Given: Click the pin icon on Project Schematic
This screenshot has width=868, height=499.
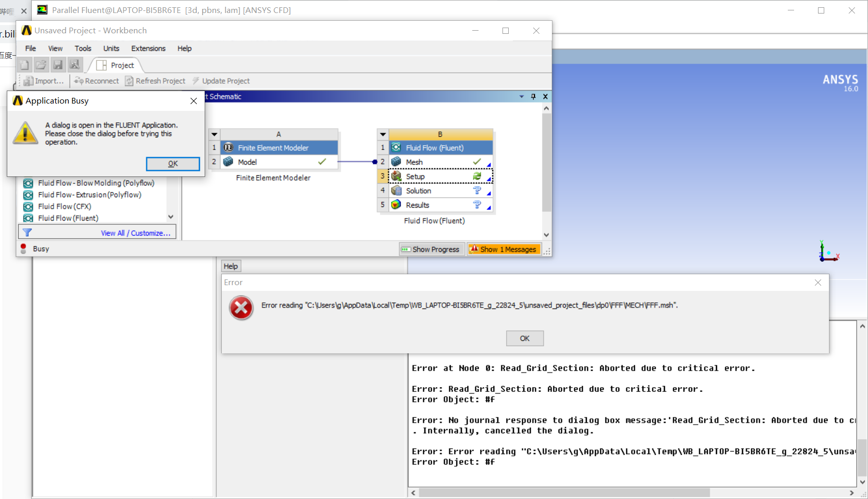Looking at the screenshot, I should (x=533, y=97).
